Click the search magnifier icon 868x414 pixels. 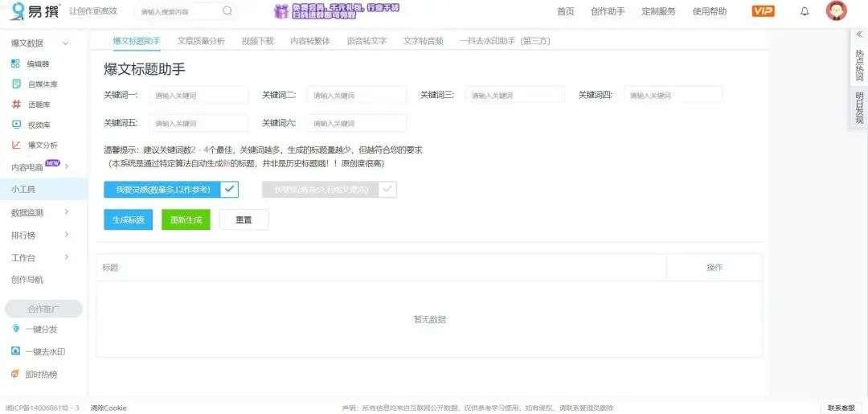[227, 10]
